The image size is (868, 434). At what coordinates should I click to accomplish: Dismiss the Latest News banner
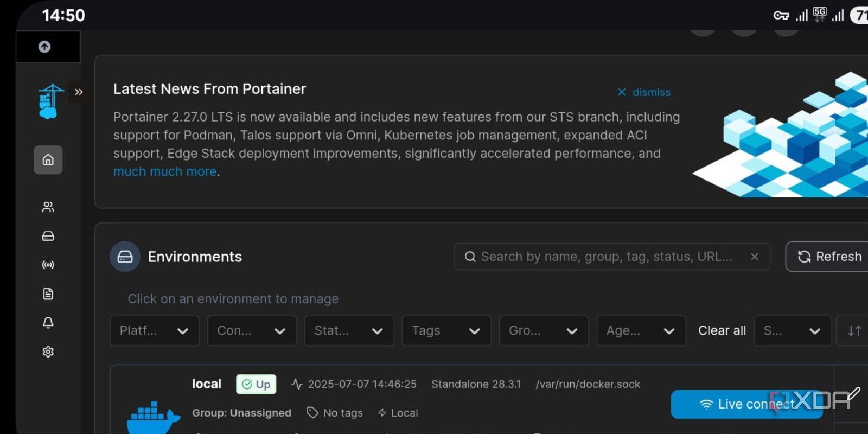coord(644,92)
